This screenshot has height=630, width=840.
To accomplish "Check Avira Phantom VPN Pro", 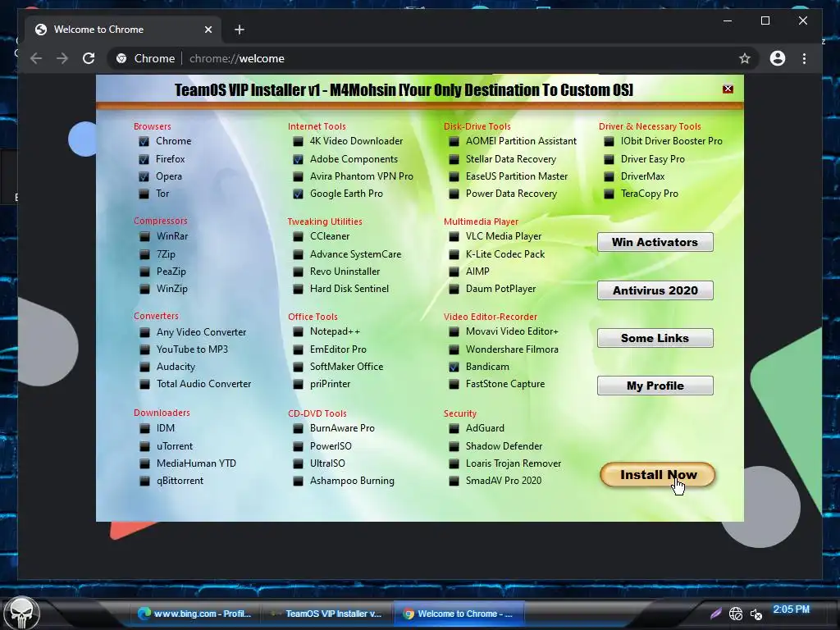I will [x=298, y=177].
